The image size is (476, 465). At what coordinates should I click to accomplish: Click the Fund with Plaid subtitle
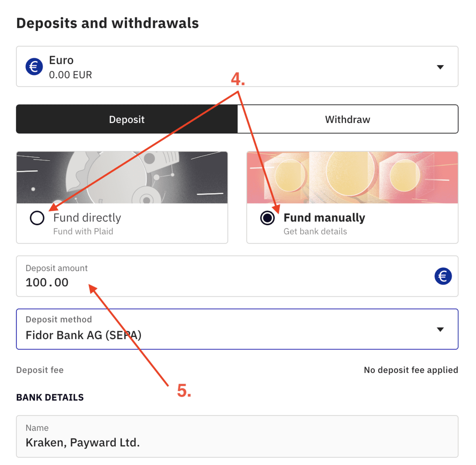click(83, 231)
